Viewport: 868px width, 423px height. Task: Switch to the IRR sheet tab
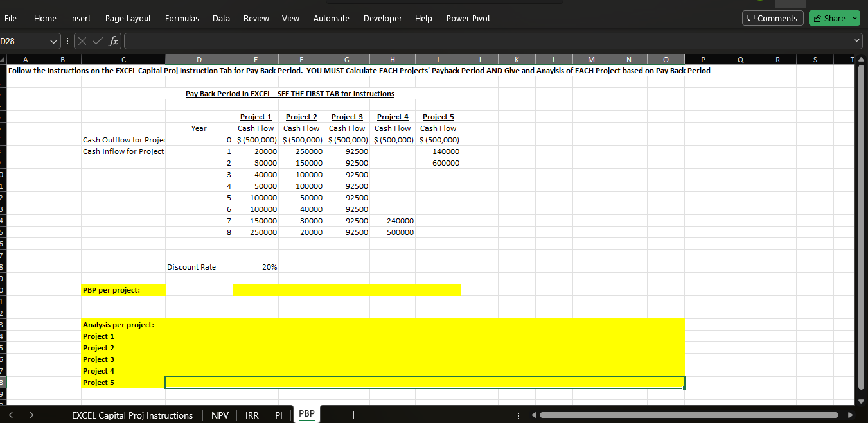click(252, 415)
